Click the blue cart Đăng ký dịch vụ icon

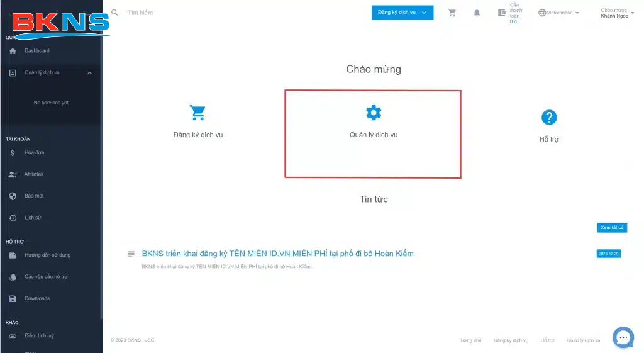197,113
